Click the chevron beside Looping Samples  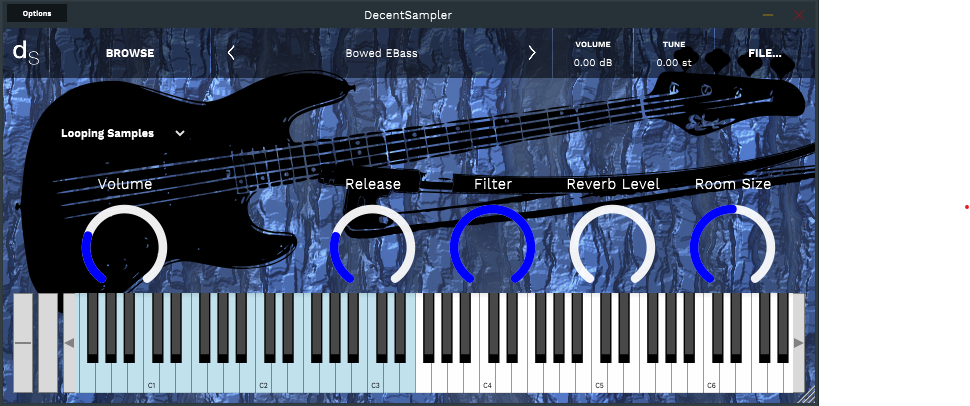[180, 133]
